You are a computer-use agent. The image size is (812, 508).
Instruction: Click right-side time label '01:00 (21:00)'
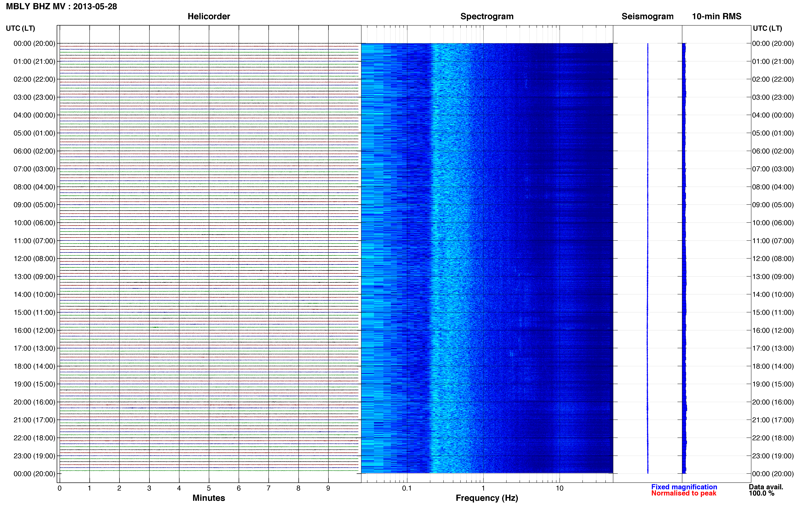coord(773,62)
